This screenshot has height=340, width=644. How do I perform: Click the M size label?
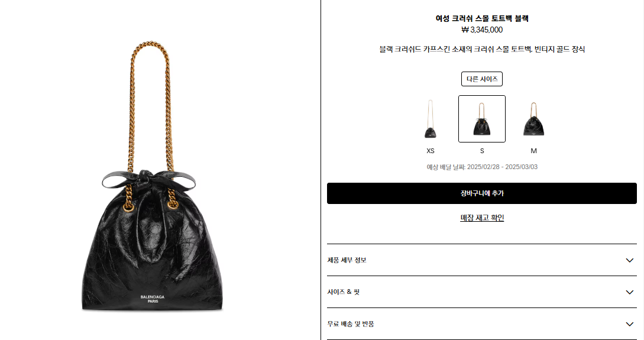coord(533,151)
